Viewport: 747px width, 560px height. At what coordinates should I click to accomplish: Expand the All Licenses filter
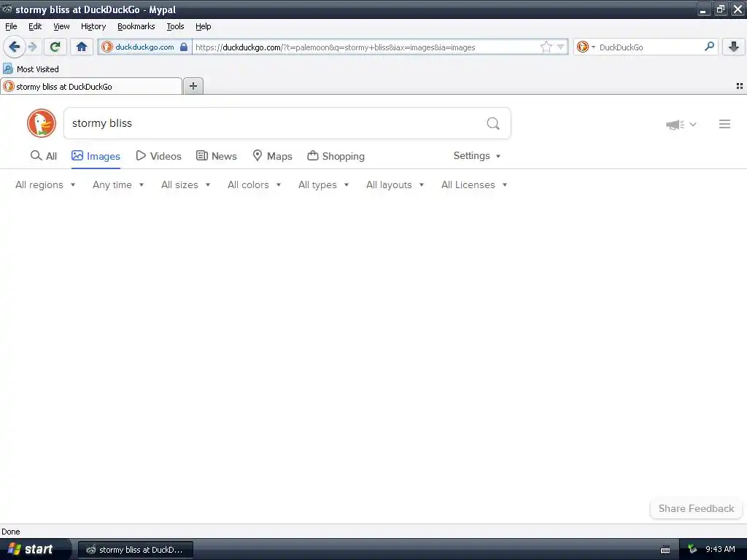[474, 184]
